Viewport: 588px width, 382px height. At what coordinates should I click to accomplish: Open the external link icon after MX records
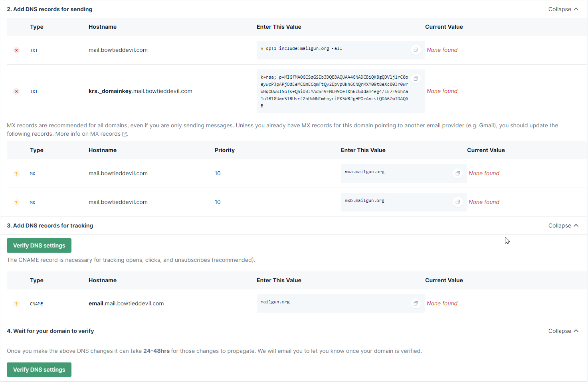[125, 134]
